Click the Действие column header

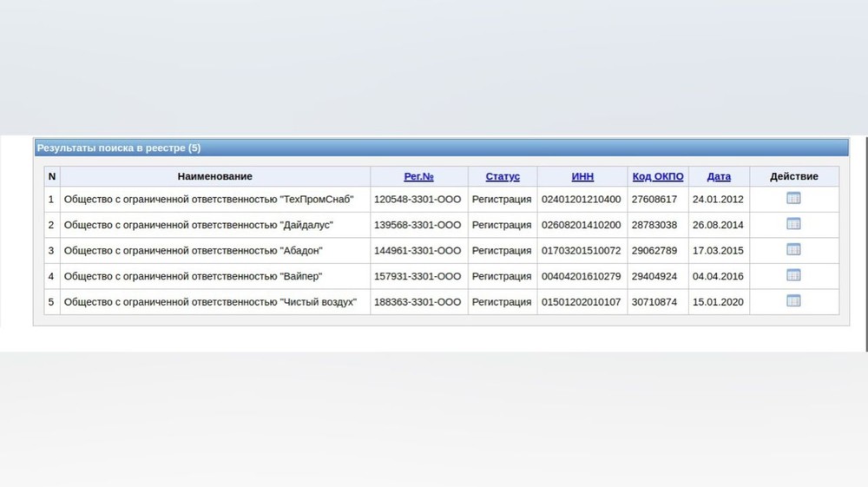793,176
